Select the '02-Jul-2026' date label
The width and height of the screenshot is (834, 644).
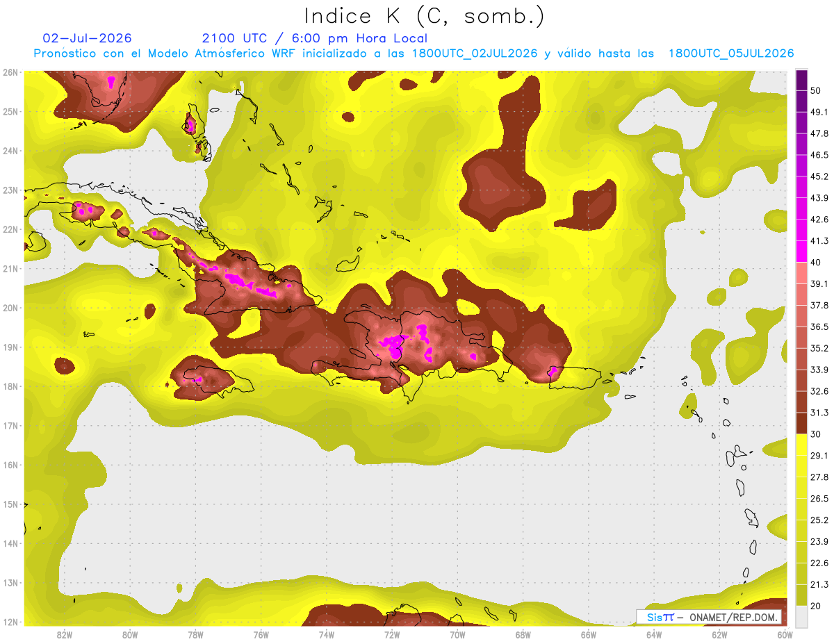[87, 38]
